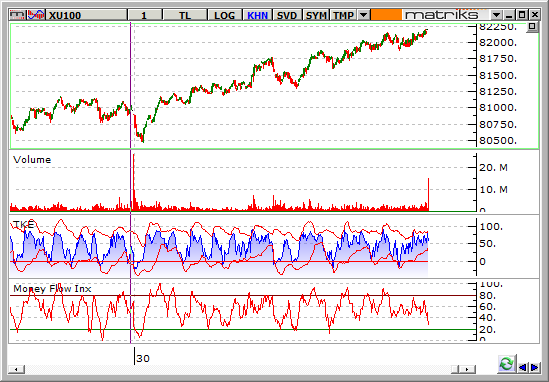Click the horizontal scrollbar left arrow
The width and height of the screenshot is (549, 382).
point(16,369)
